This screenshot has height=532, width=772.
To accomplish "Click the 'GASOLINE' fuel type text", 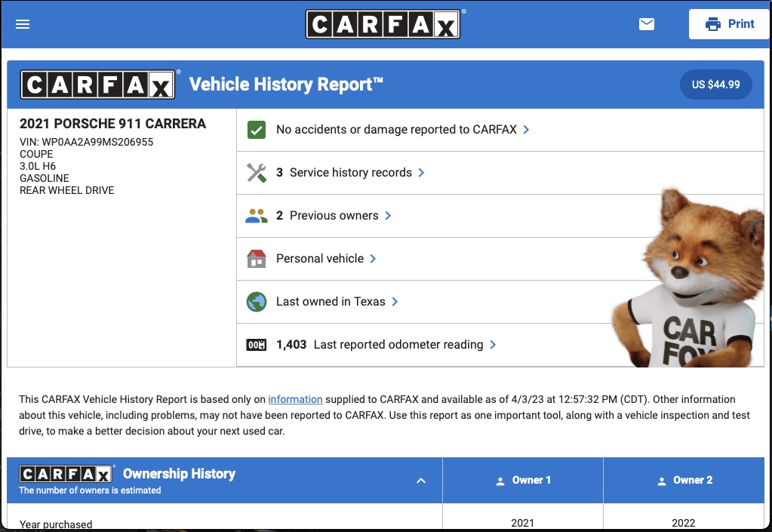I will (45, 178).
